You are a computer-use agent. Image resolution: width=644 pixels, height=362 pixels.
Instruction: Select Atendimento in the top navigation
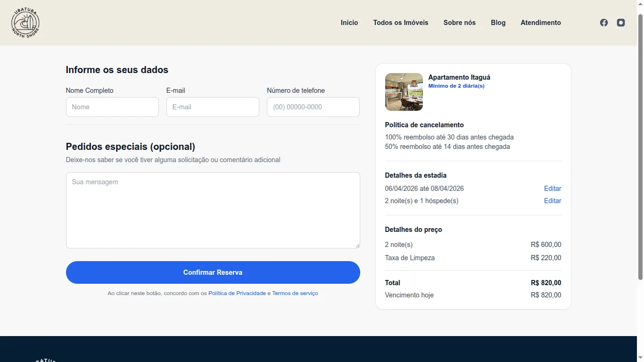[541, 23]
